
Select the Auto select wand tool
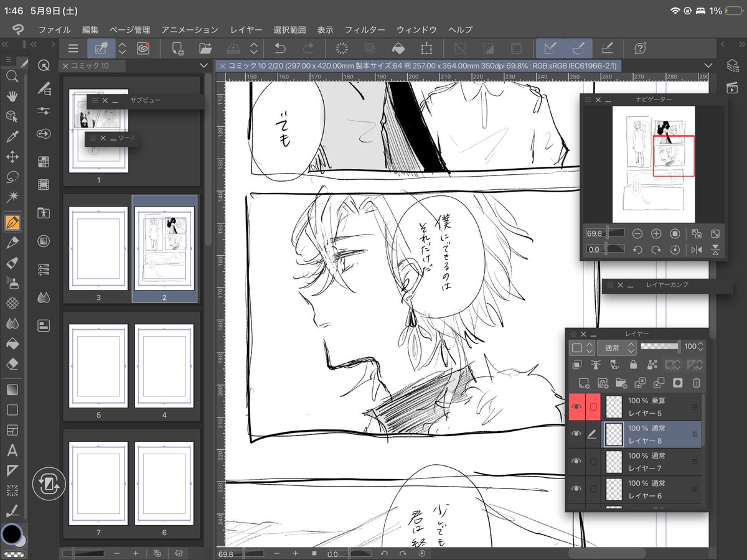[12, 197]
